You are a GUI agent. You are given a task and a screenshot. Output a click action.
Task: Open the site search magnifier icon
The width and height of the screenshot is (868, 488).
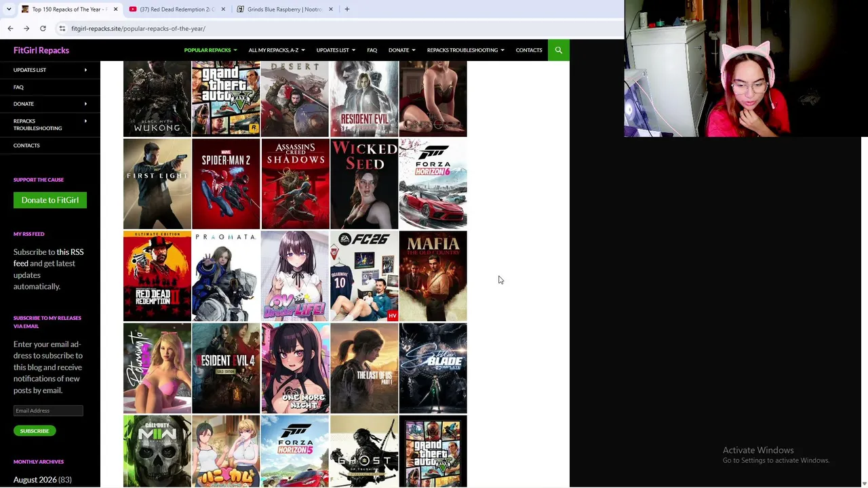(x=559, y=50)
